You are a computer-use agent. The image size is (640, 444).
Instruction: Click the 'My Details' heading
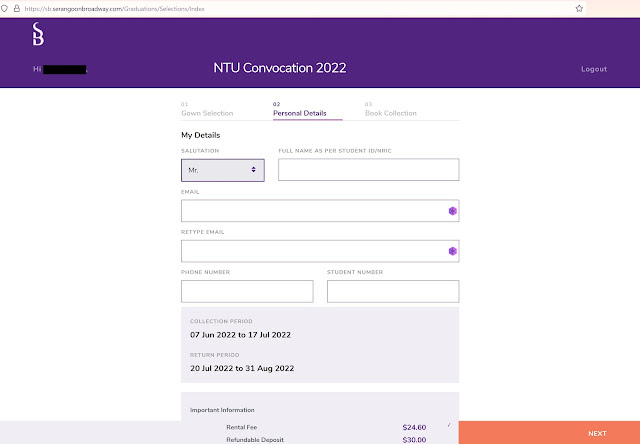tap(200, 135)
